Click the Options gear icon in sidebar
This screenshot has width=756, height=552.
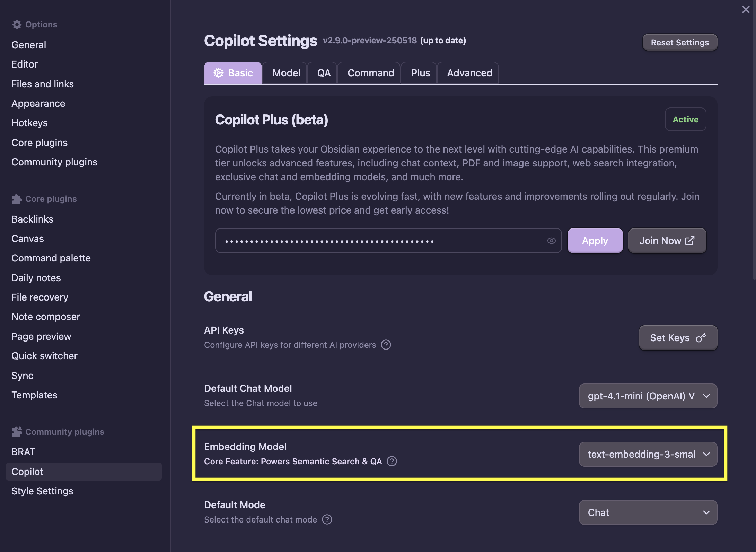tap(17, 25)
